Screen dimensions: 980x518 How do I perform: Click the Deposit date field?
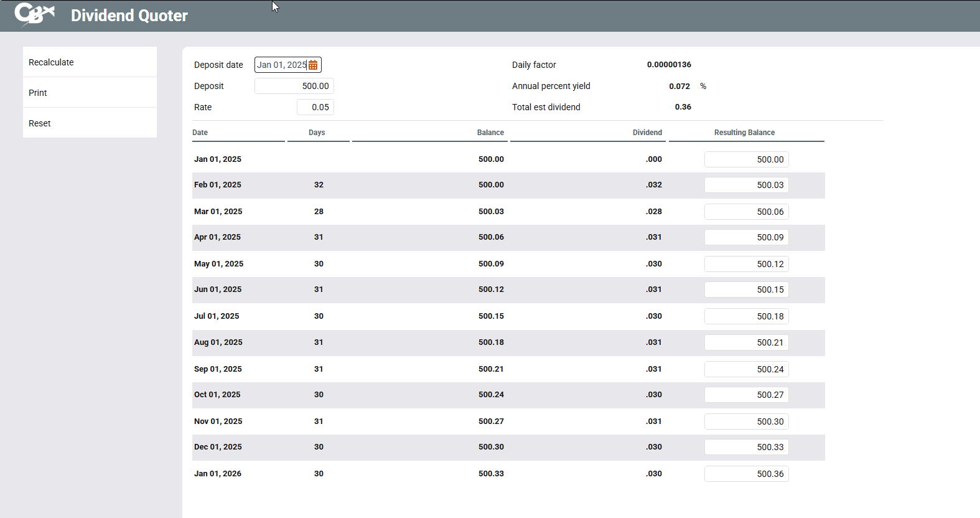tap(281, 65)
